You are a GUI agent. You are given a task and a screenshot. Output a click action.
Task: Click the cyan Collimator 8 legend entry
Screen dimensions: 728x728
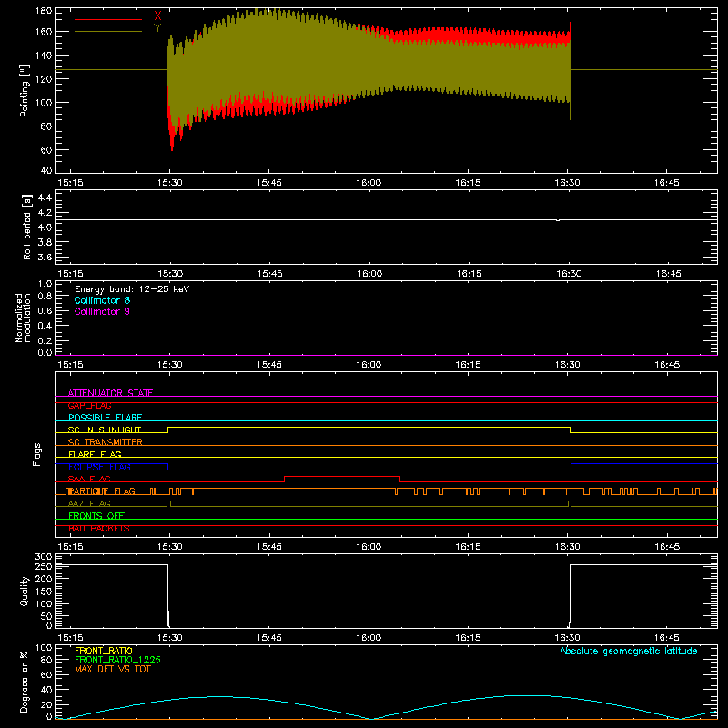tap(102, 300)
